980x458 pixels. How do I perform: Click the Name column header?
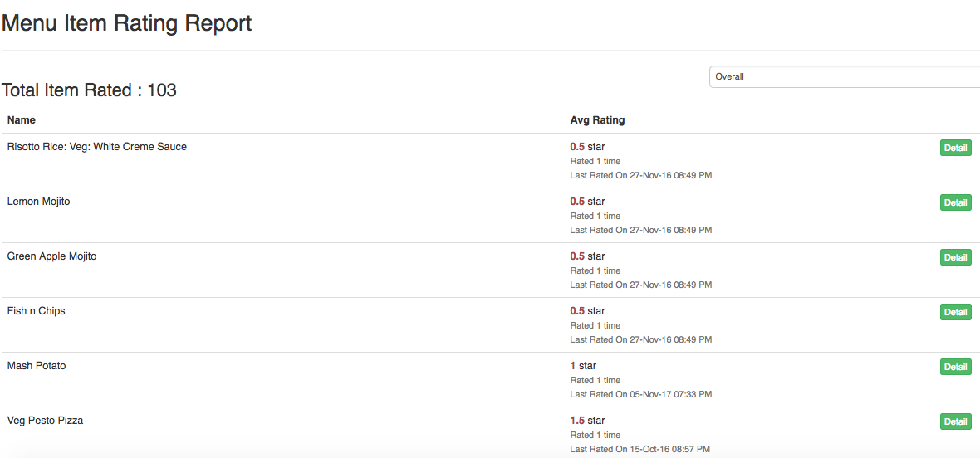[22, 120]
